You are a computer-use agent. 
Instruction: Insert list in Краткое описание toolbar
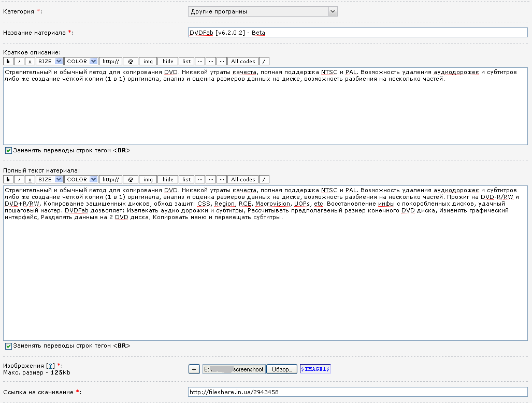tap(186, 62)
